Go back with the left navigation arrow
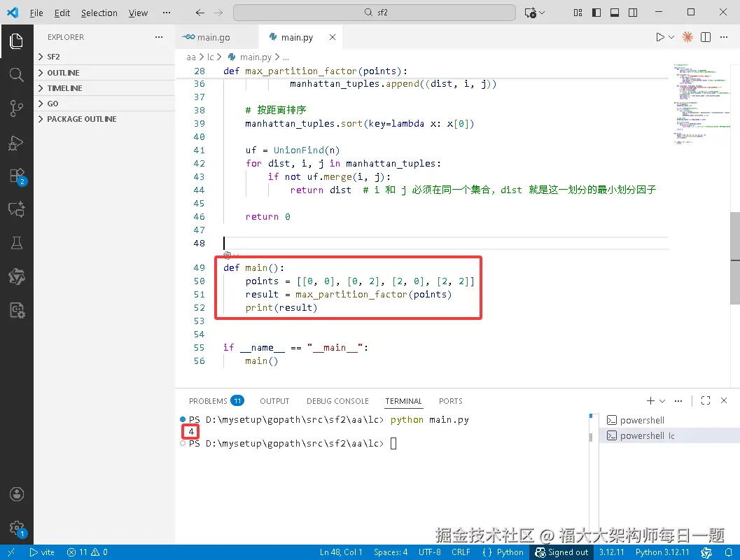 coord(200,13)
